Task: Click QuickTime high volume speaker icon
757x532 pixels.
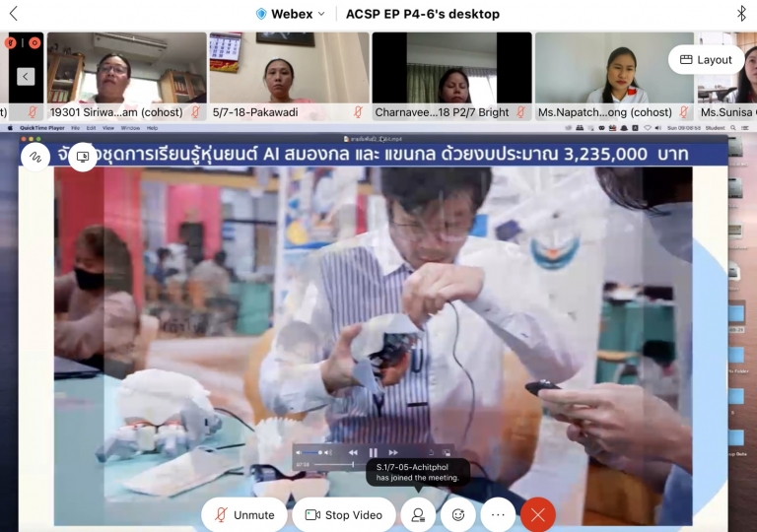Action: [x=328, y=452]
